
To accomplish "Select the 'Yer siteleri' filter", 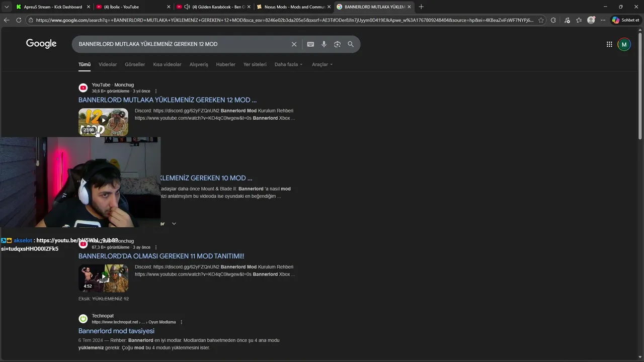I will pyautogui.click(x=255, y=64).
